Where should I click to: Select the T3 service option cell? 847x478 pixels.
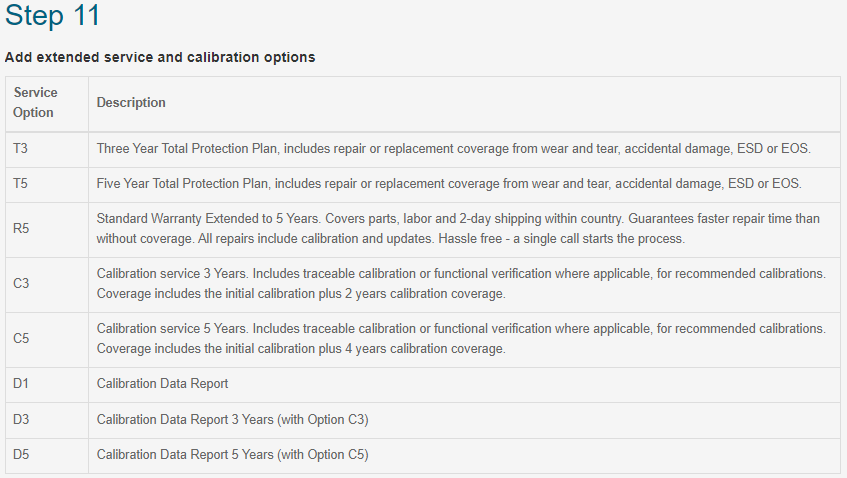(47, 149)
